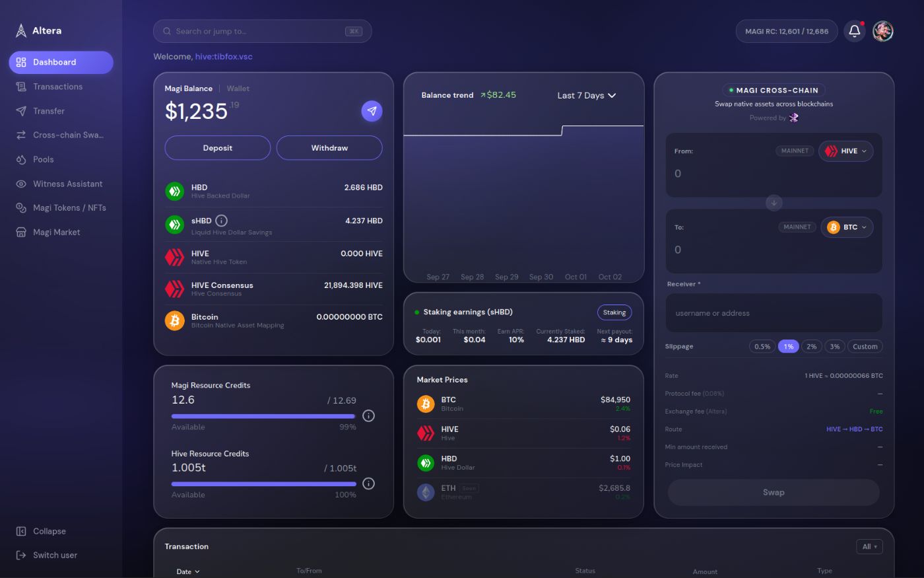This screenshot has width=924, height=578.
Task: Click the Powered by logo icon
Action: click(x=794, y=118)
